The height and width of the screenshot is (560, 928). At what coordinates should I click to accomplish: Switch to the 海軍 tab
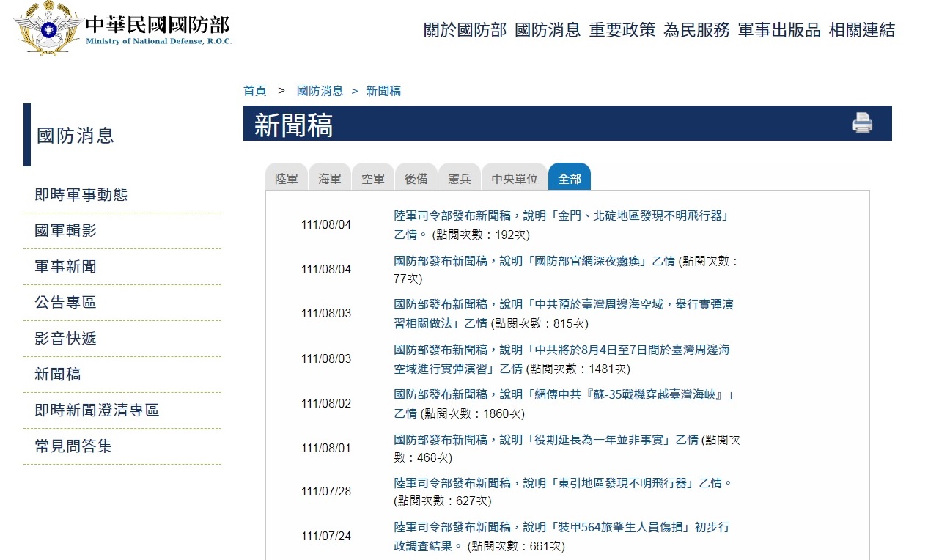click(330, 178)
